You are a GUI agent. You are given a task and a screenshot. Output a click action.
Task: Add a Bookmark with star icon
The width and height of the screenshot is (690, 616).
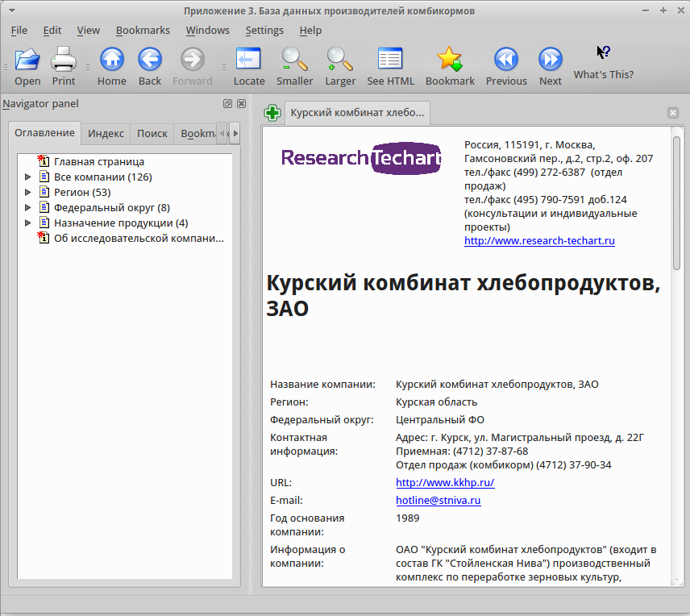(450, 60)
